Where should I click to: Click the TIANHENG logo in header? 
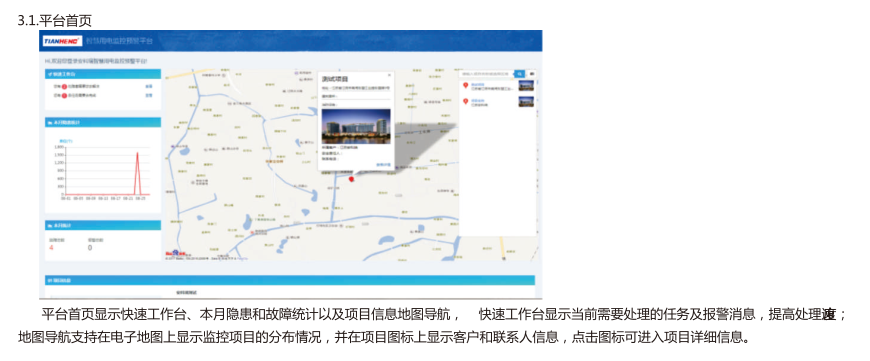63,41
